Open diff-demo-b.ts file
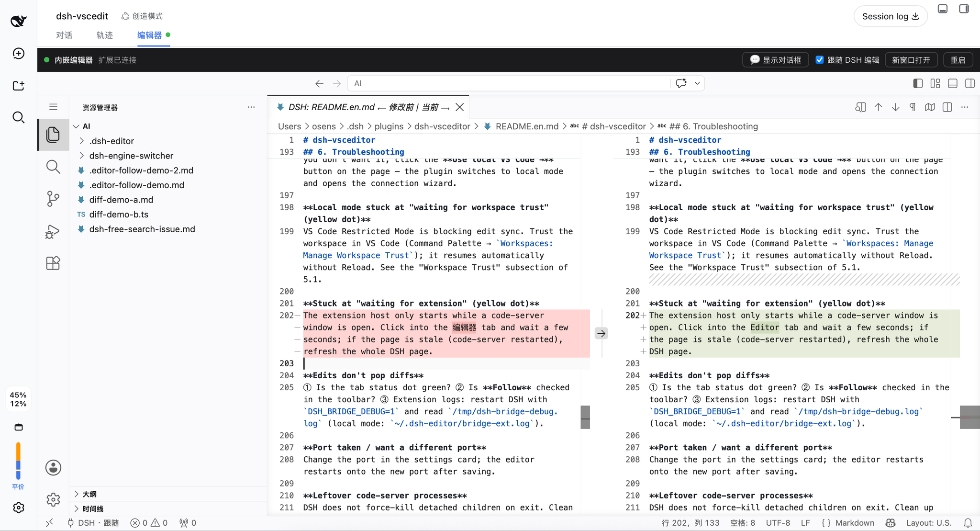980x531 pixels. (119, 215)
